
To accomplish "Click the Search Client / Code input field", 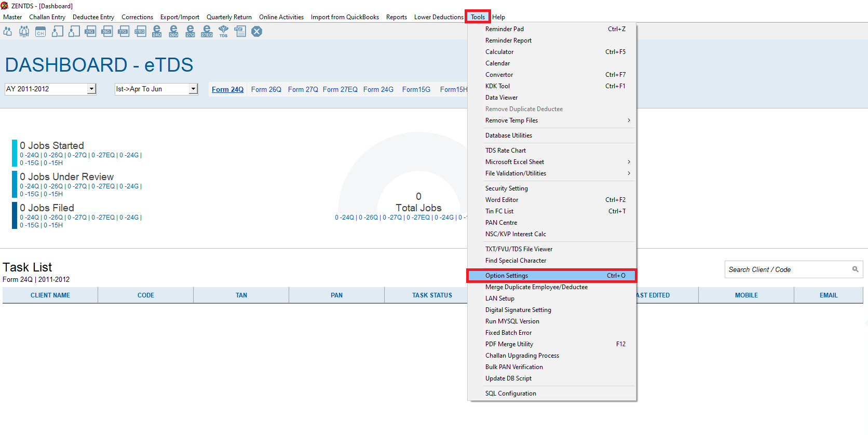I will click(x=794, y=269).
